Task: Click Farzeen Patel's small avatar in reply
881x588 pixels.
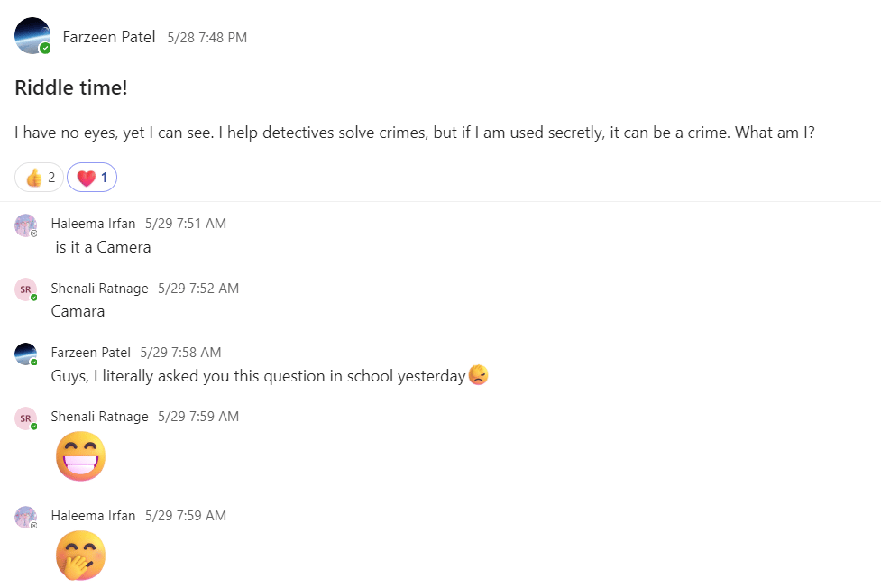Action: click(x=25, y=354)
